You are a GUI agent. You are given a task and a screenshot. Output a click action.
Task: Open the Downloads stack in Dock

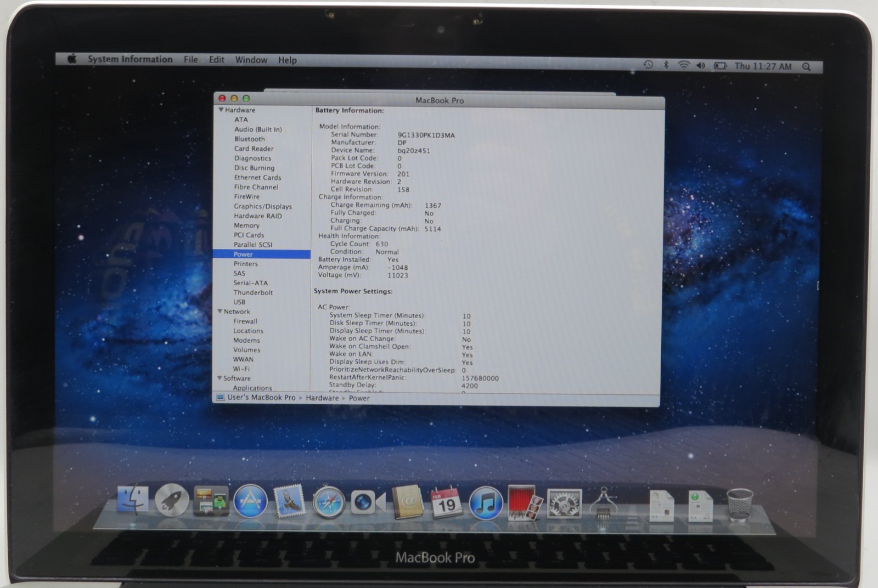coord(700,505)
